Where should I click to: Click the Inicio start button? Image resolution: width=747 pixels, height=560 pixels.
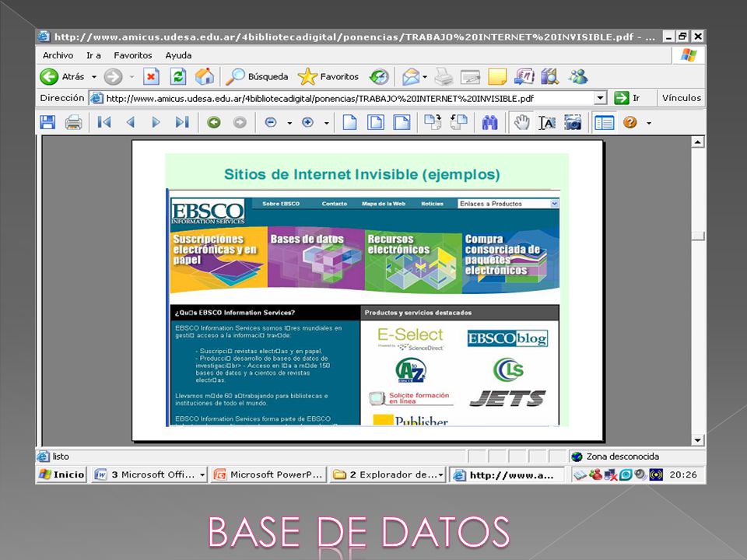pyautogui.click(x=62, y=474)
